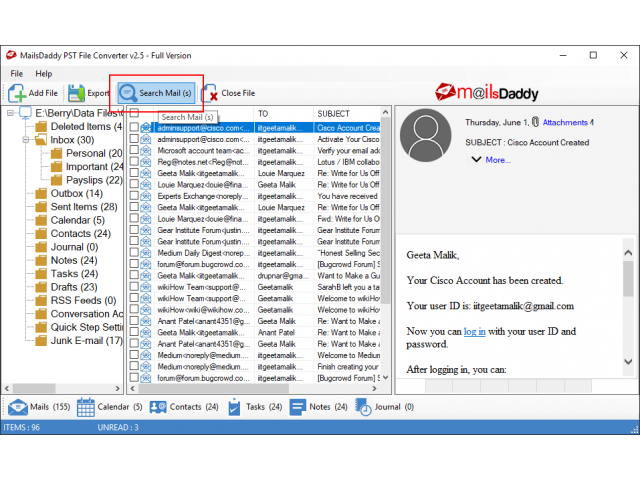Image resolution: width=640 pixels, height=480 pixels.
Task: Maximize the MailsDaddy window
Action: coord(593,55)
